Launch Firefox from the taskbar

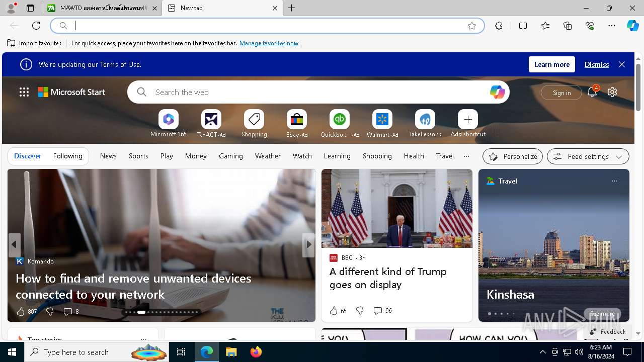(256, 352)
